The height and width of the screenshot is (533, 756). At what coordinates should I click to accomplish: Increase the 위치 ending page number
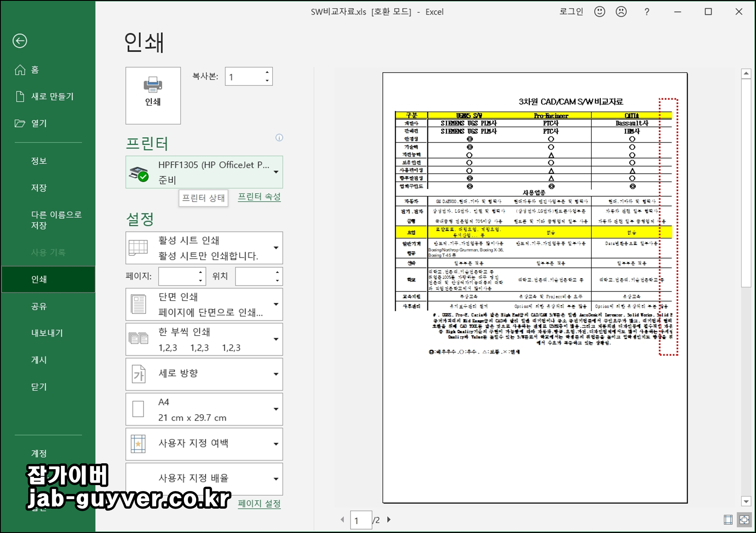(277, 272)
